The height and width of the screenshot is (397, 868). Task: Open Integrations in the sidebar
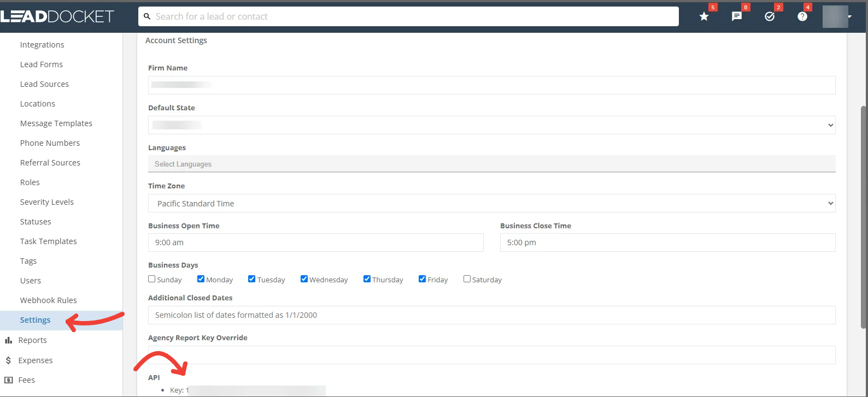click(x=42, y=45)
